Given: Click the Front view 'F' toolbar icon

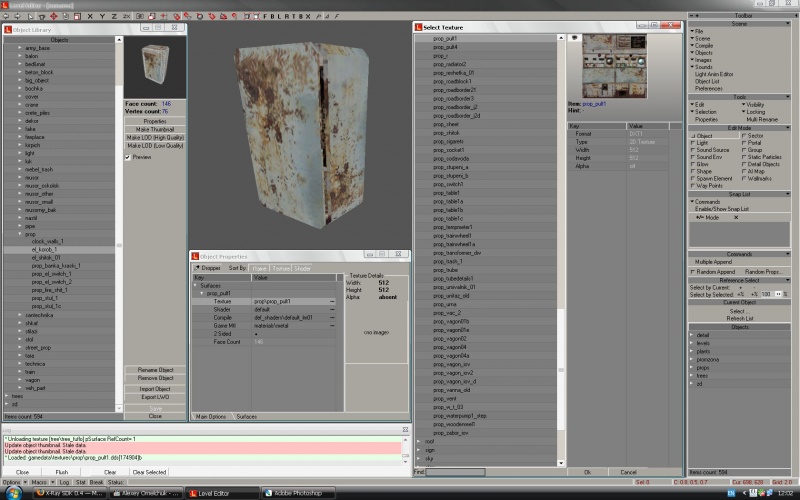Looking at the screenshot, I should (264, 16).
